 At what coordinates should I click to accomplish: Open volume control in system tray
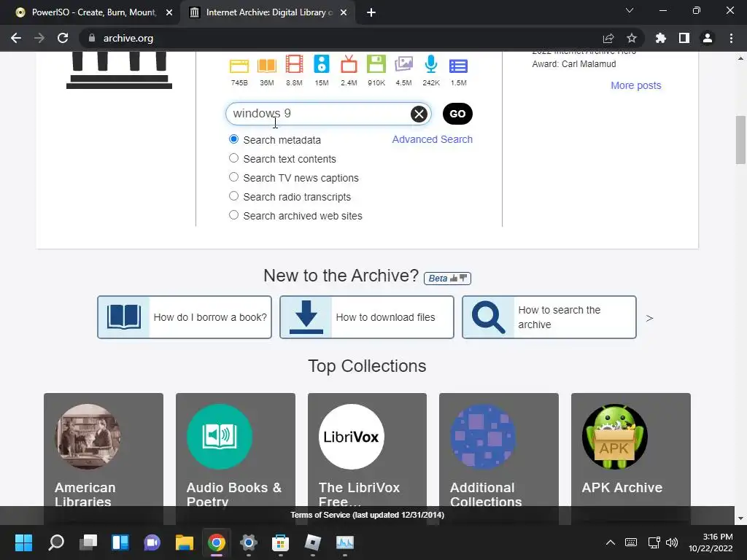click(x=672, y=542)
